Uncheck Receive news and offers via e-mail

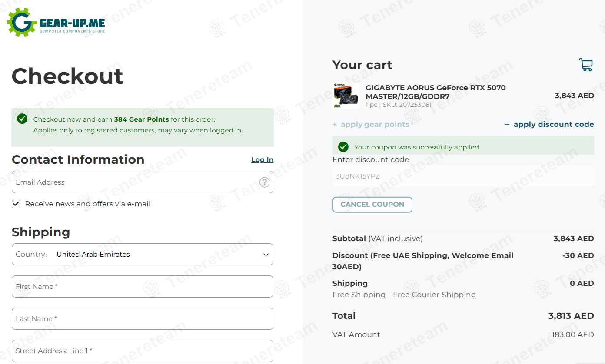pos(16,204)
